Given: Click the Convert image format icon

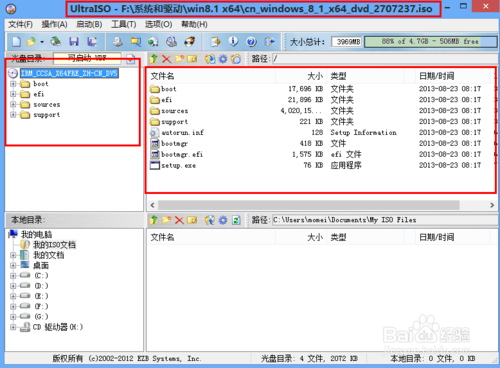Looking at the screenshot, I should point(135,42).
